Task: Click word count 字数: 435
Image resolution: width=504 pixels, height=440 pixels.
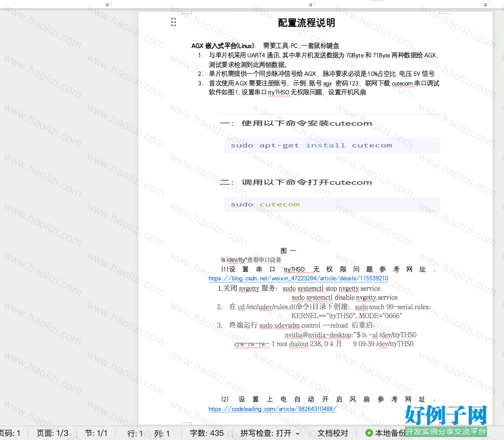Action: pyautogui.click(x=207, y=433)
